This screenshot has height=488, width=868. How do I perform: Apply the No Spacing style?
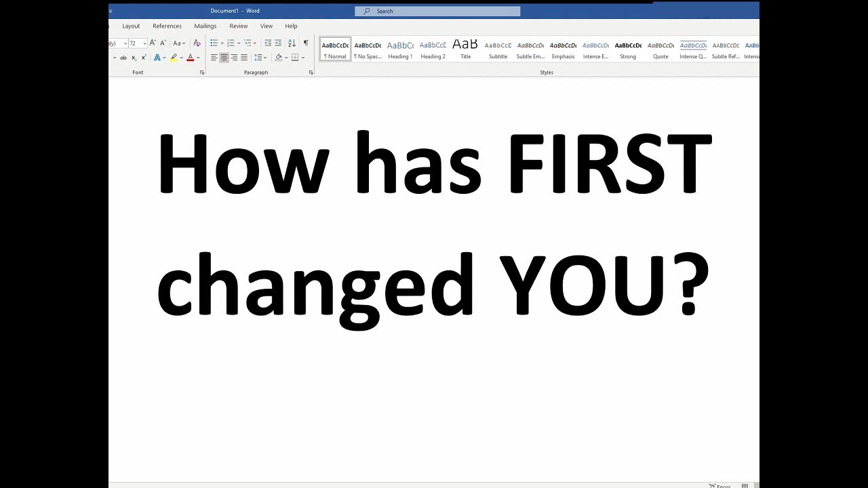[x=368, y=49]
